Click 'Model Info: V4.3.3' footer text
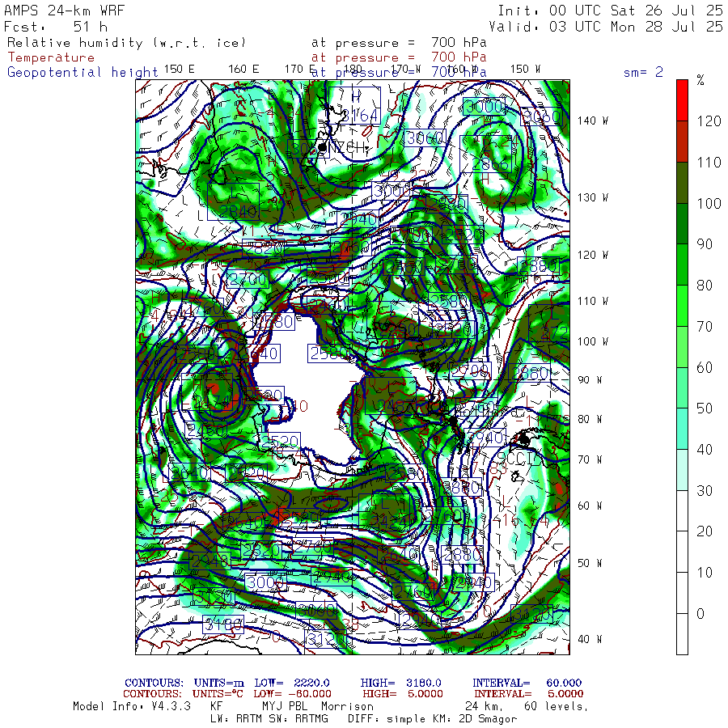 pyautogui.click(x=132, y=706)
